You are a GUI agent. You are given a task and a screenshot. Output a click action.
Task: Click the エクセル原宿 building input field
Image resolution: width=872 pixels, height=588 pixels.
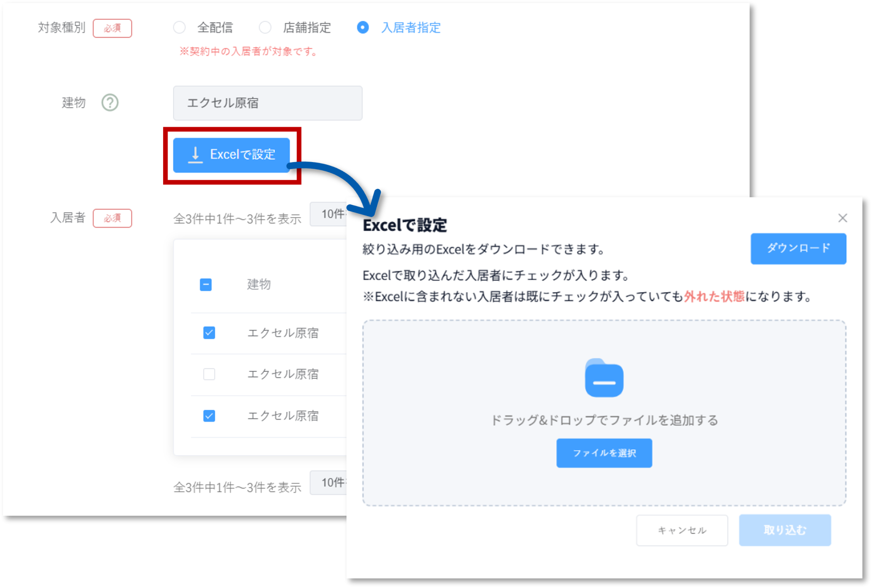tap(268, 103)
